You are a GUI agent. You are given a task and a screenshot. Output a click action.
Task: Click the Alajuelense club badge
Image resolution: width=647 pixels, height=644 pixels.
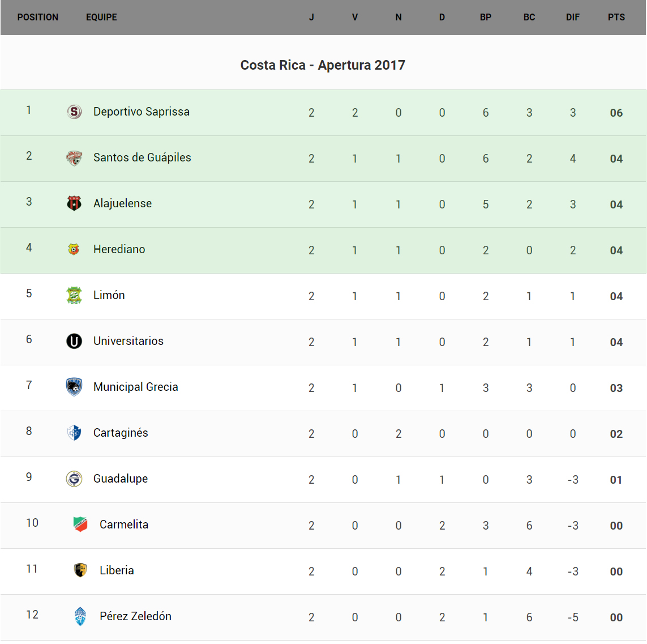click(x=74, y=204)
